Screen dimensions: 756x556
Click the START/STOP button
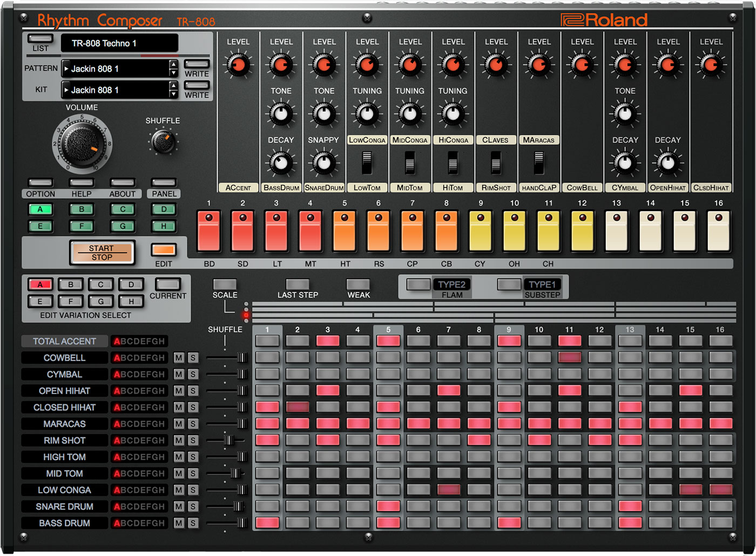(x=102, y=253)
